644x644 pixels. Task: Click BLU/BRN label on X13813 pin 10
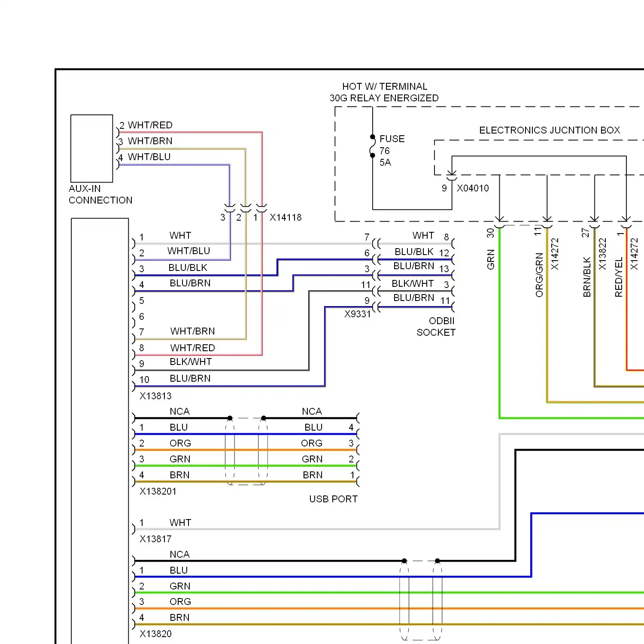[190, 378]
